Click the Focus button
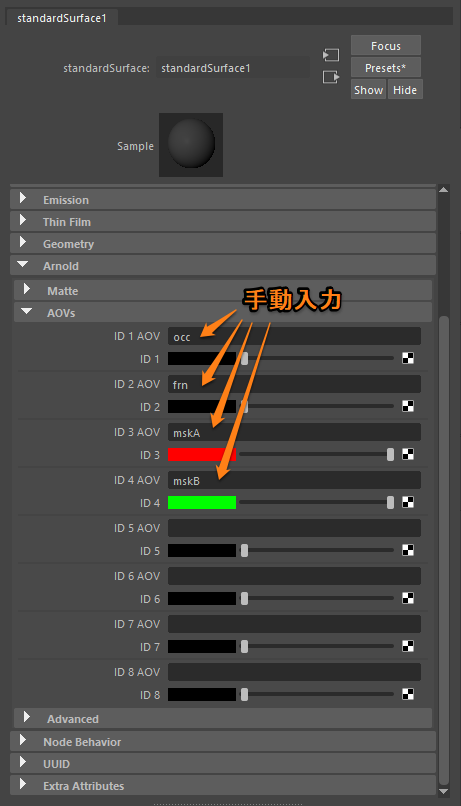This screenshot has height=806, width=461. tap(386, 46)
